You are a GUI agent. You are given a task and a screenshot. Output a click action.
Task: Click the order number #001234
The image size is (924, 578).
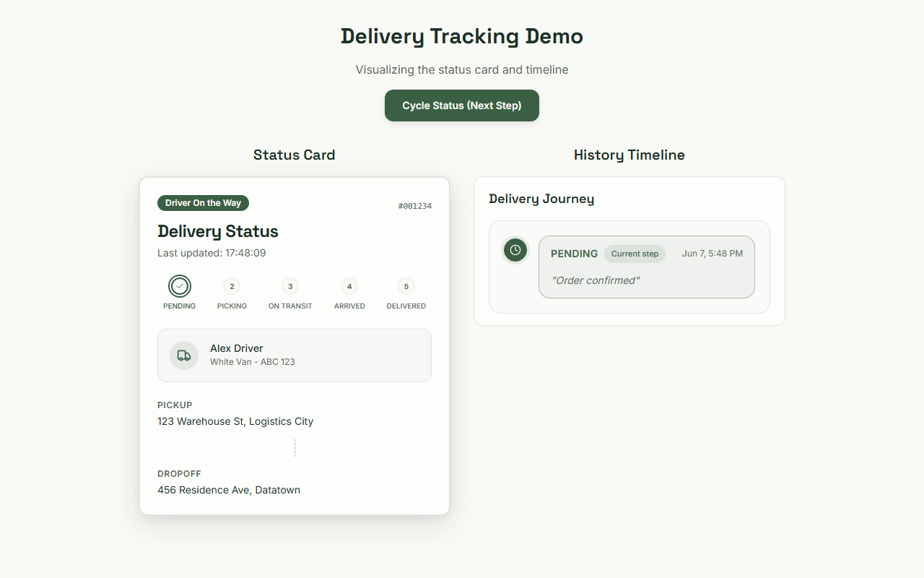tap(415, 206)
